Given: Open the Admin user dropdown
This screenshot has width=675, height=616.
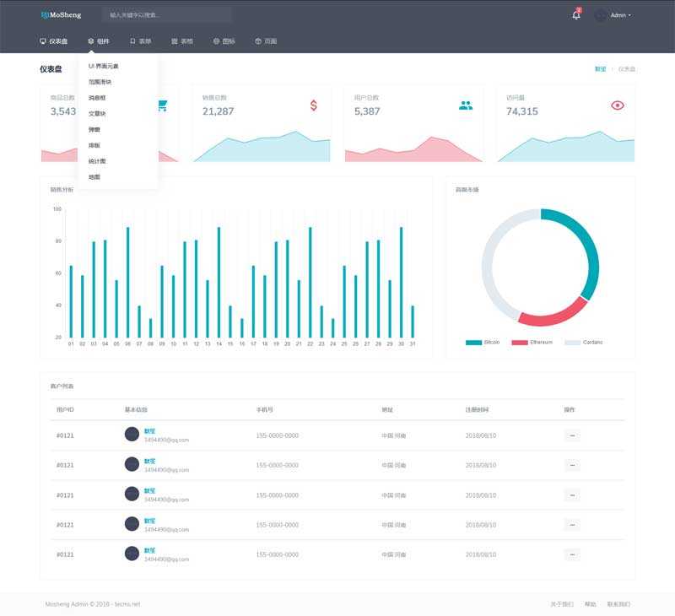Looking at the screenshot, I should [x=620, y=15].
